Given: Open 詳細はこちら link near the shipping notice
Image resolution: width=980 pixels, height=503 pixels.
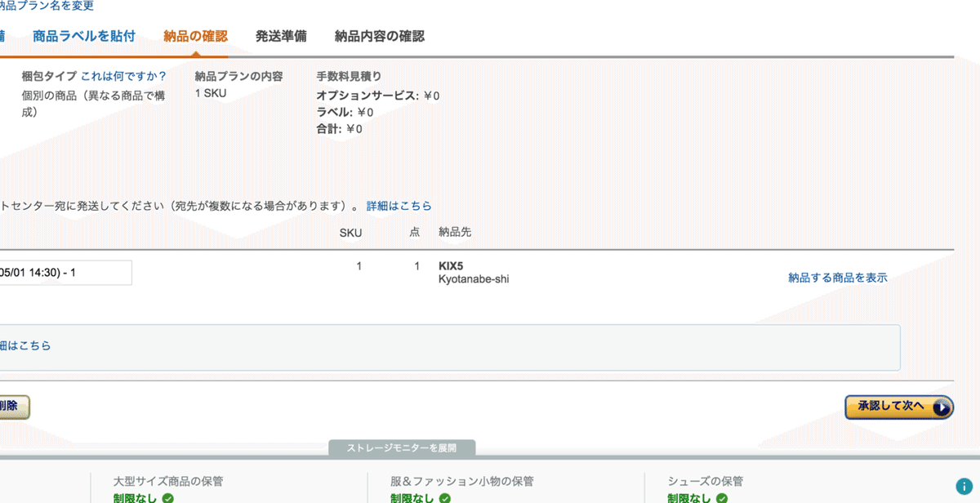Looking at the screenshot, I should point(399,206).
